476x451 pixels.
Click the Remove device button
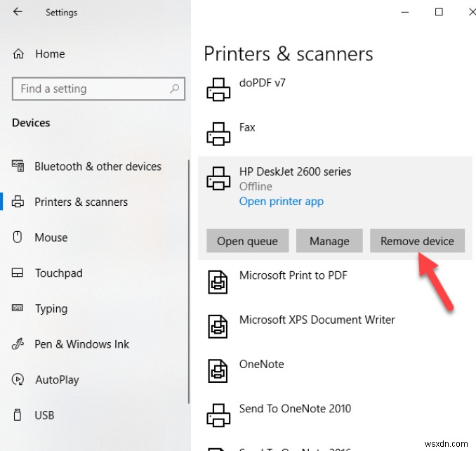coord(417,241)
